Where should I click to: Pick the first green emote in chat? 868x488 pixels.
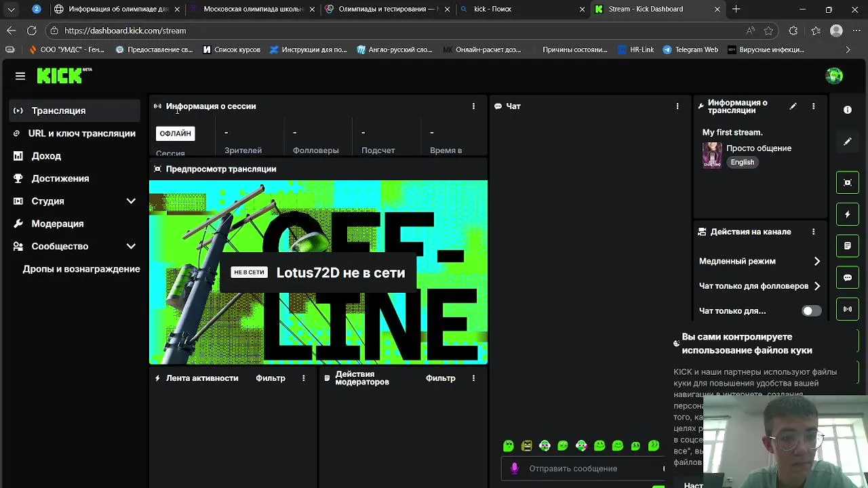click(509, 446)
